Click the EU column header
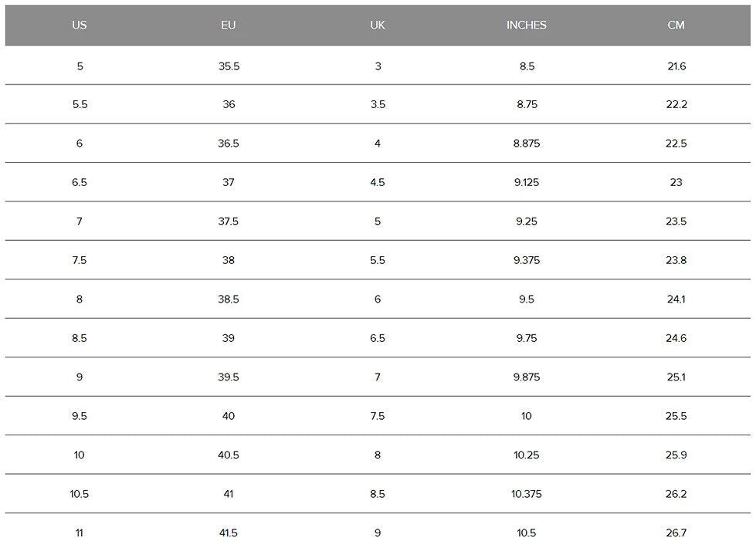 pyautogui.click(x=229, y=25)
